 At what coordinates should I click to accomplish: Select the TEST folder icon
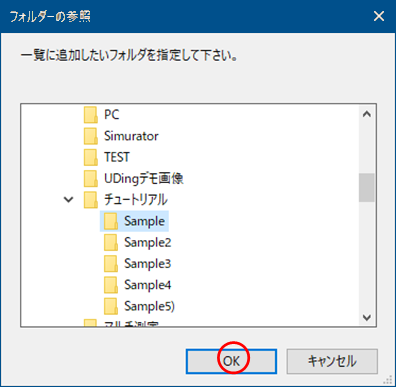click(90, 157)
